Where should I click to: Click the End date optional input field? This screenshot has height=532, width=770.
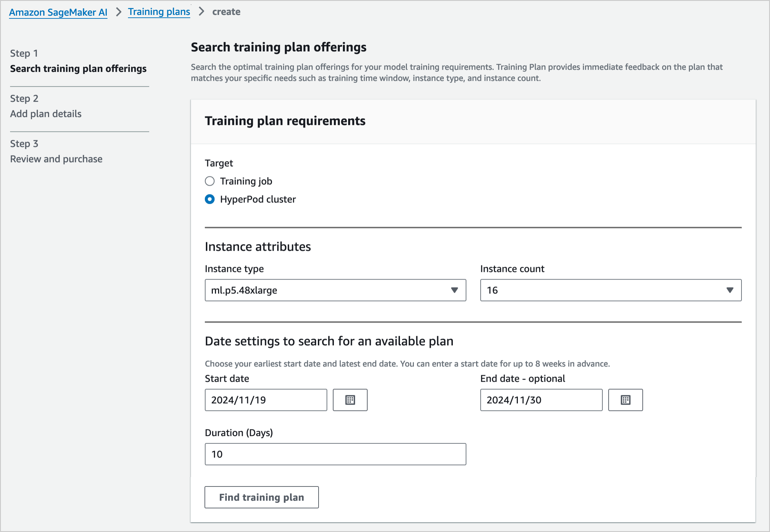tap(541, 400)
